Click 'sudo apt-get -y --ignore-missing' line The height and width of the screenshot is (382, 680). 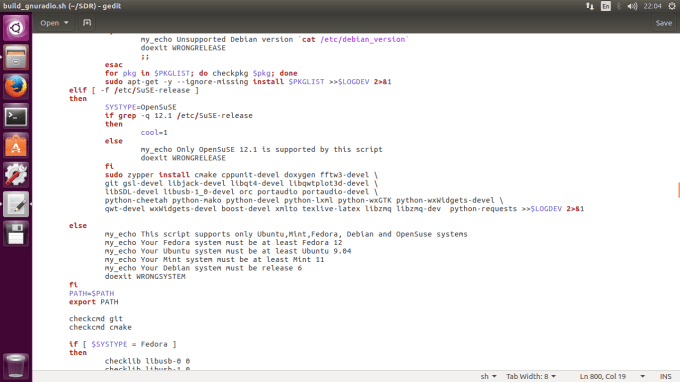coord(248,82)
